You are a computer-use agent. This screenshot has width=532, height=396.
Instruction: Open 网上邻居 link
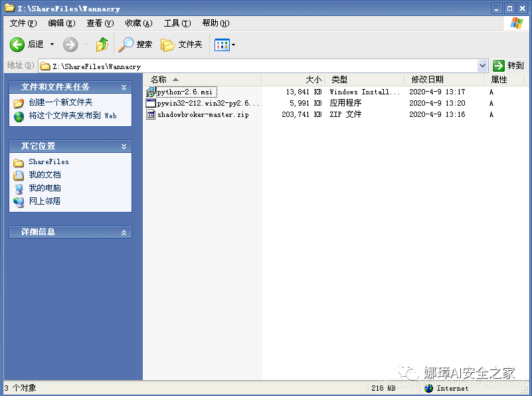(x=44, y=201)
